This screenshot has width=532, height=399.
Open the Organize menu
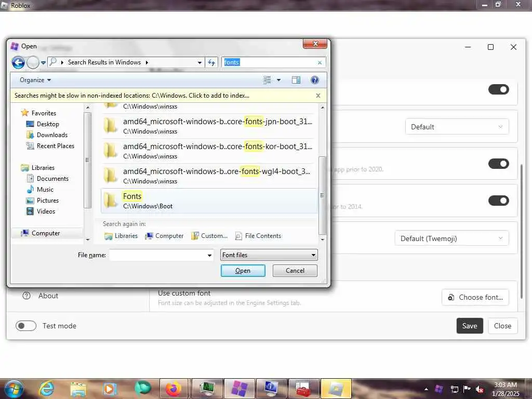pyautogui.click(x=35, y=80)
